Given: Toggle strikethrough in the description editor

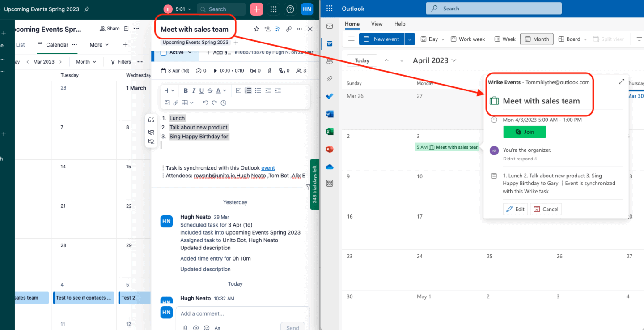Looking at the screenshot, I should coord(210,90).
